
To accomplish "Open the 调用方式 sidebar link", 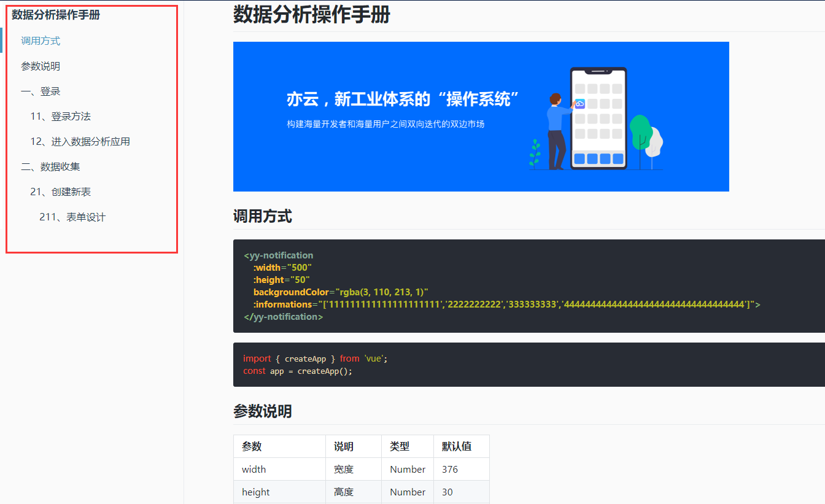I will coord(41,41).
